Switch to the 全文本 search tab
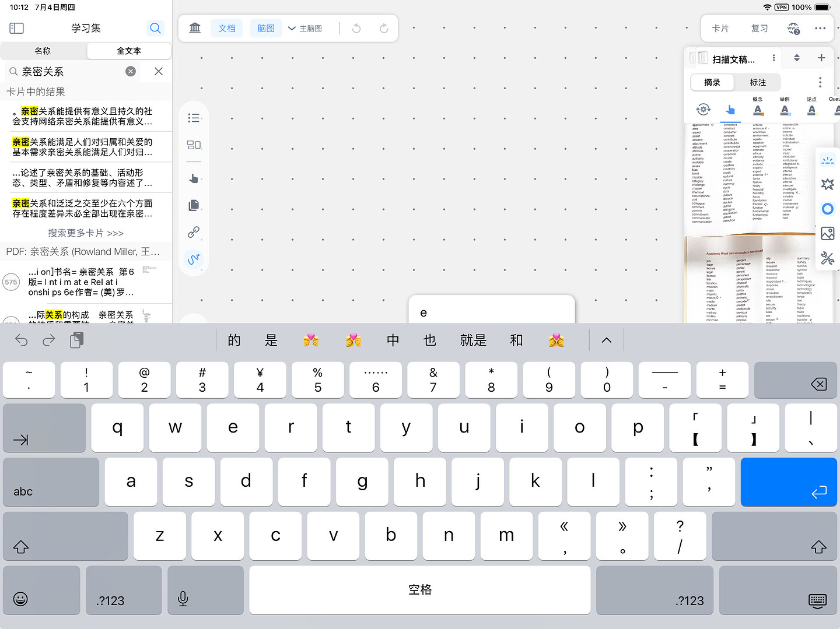Viewport: 840px width, 629px height. [129, 51]
